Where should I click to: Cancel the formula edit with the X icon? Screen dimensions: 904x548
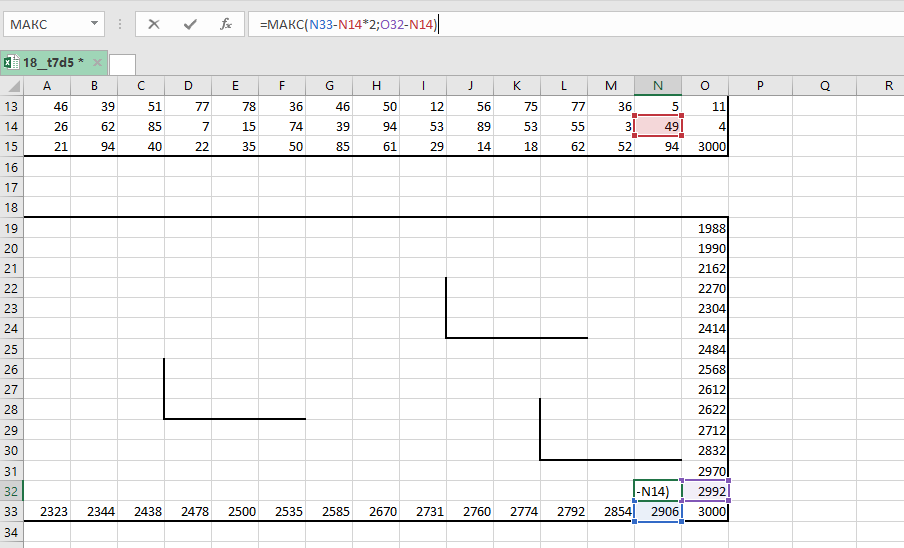(154, 24)
